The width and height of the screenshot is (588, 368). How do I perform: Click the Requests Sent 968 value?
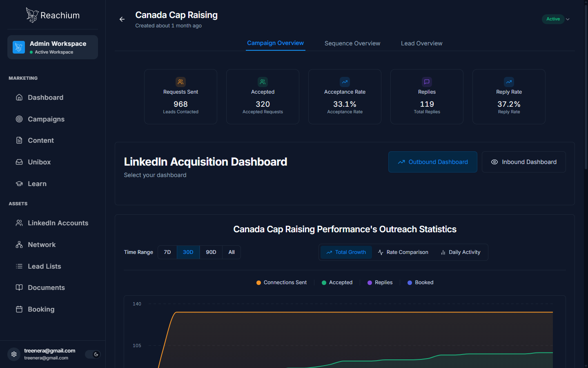(180, 104)
